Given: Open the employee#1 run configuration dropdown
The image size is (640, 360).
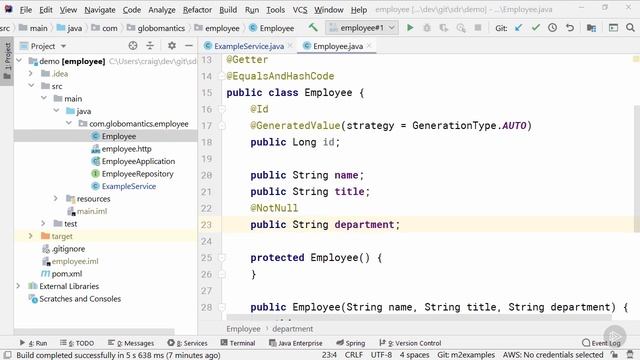Looking at the screenshot, I should point(362,28).
